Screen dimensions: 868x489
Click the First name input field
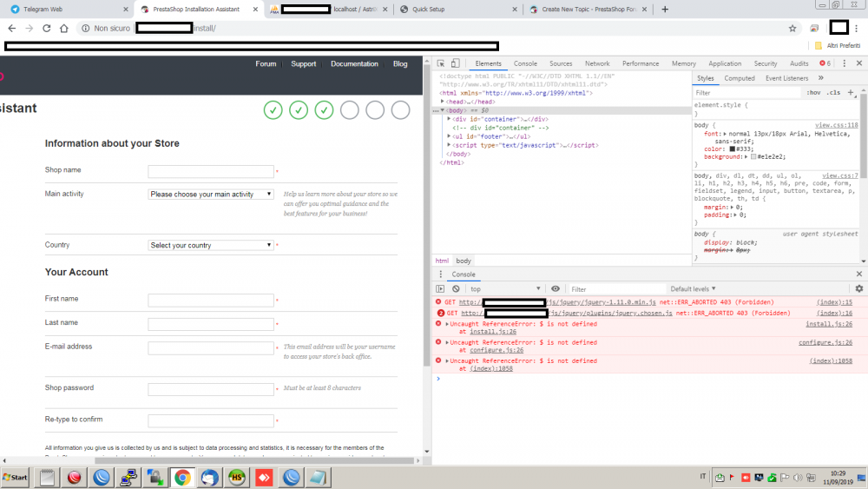coord(211,301)
